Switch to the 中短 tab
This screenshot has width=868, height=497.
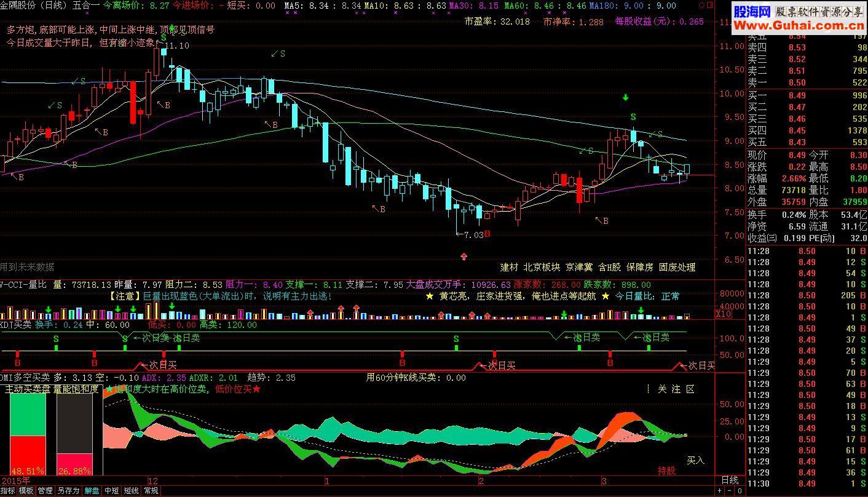pos(111,491)
